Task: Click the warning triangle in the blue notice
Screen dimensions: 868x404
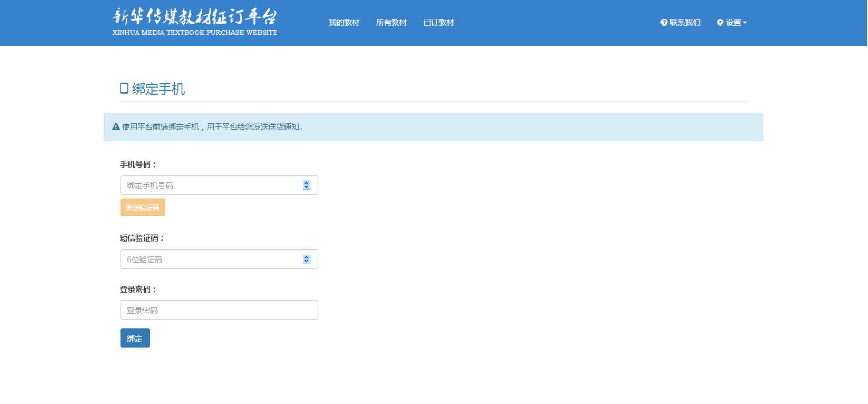Action: 116,127
